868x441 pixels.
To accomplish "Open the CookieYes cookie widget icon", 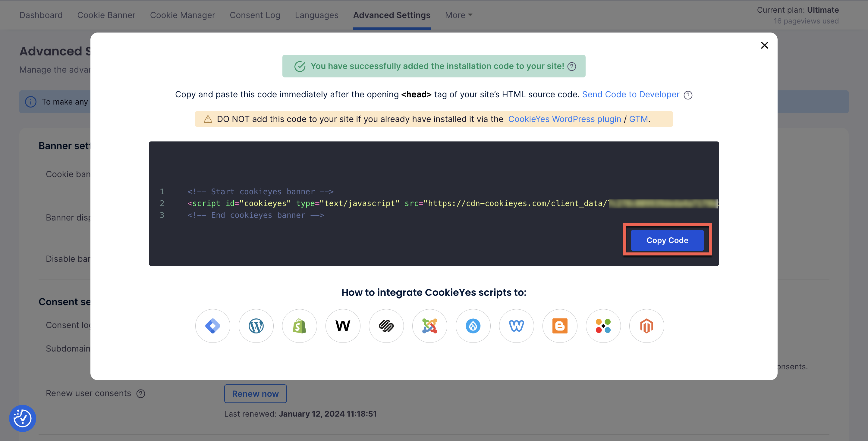I will [x=23, y=418].
